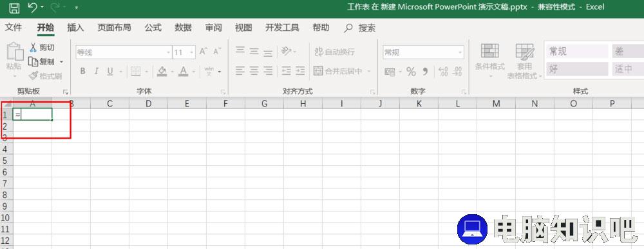Viewport: 644px width, 249px height.
Task: Open the 数字 dialog launcher
Action: point(464,92)
